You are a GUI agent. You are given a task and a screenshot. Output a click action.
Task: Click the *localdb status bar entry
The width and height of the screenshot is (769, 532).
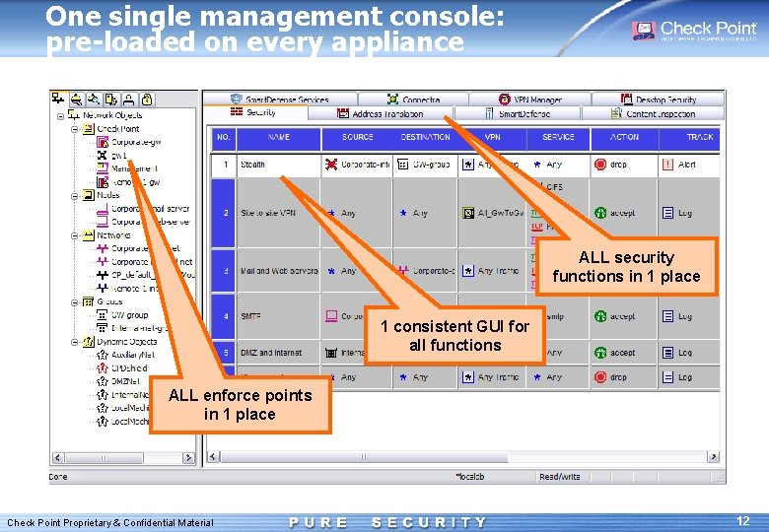tap(470, 477)
